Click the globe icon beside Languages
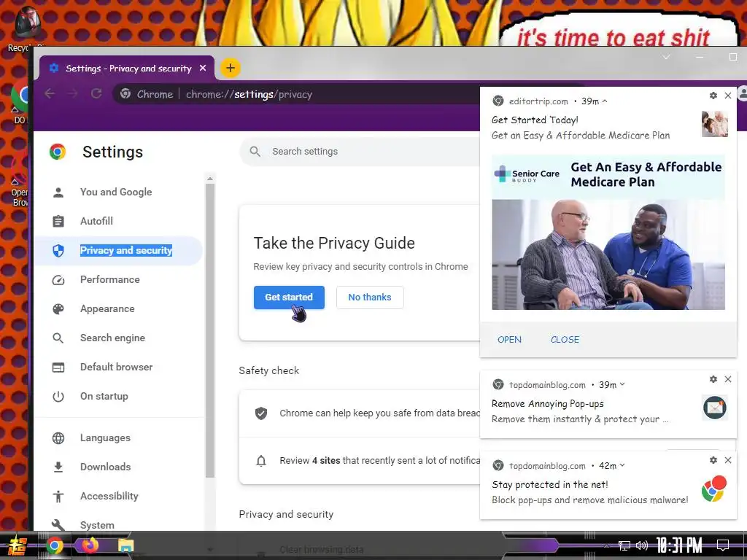This screenshot has width=747, height=560. click(58, 438)
